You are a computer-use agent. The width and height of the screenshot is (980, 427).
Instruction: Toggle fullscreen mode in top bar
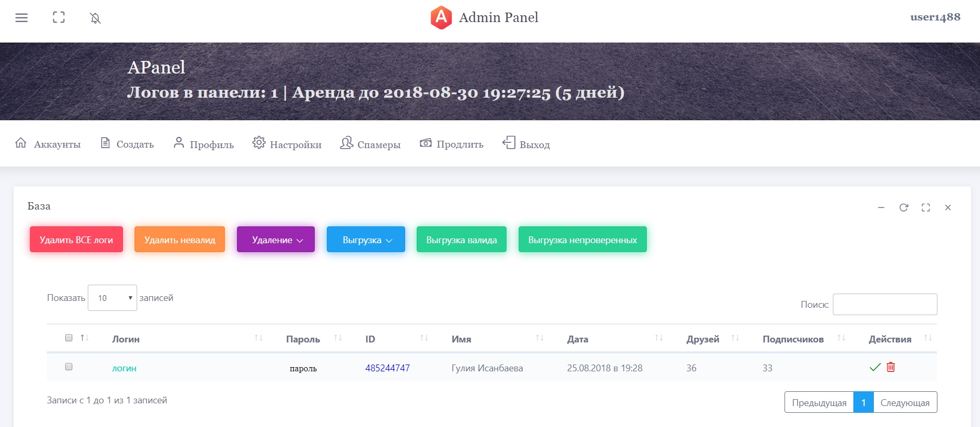click(59, 17)
